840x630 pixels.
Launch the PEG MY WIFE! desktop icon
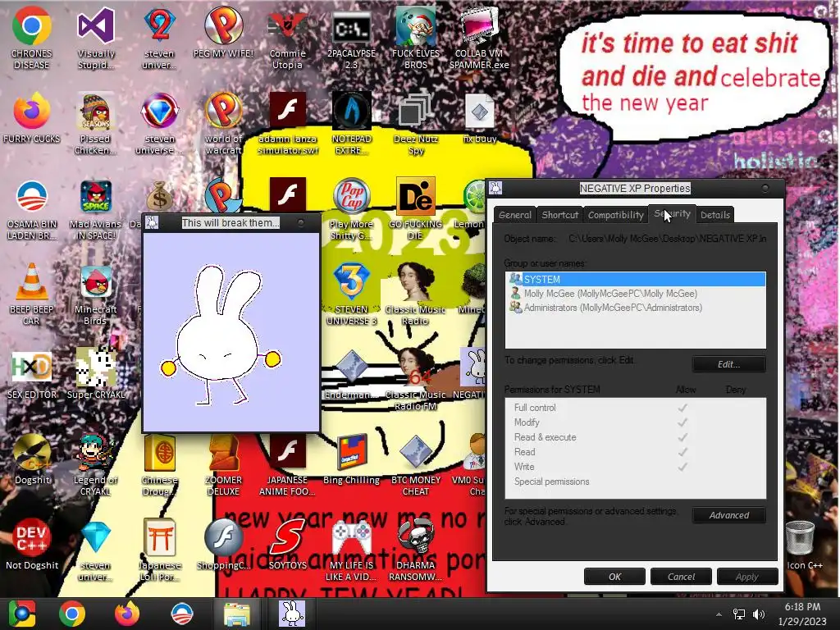tap(223, 32)
